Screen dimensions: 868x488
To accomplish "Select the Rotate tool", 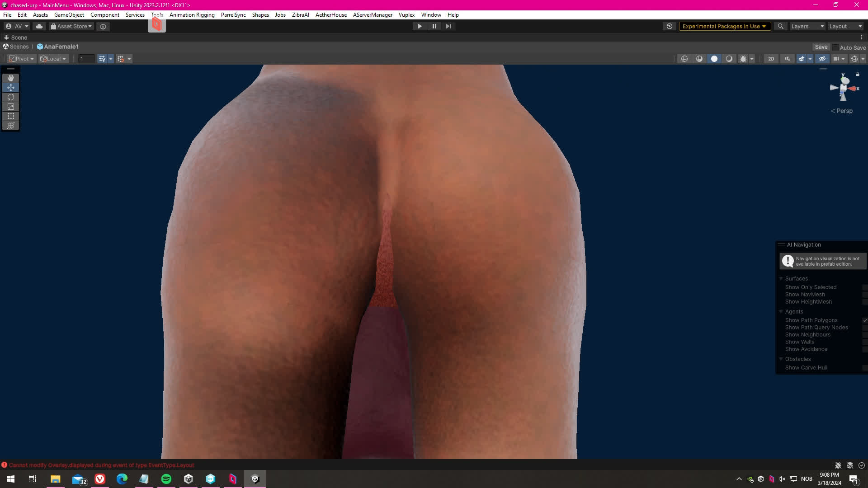I will coord(11,97).
